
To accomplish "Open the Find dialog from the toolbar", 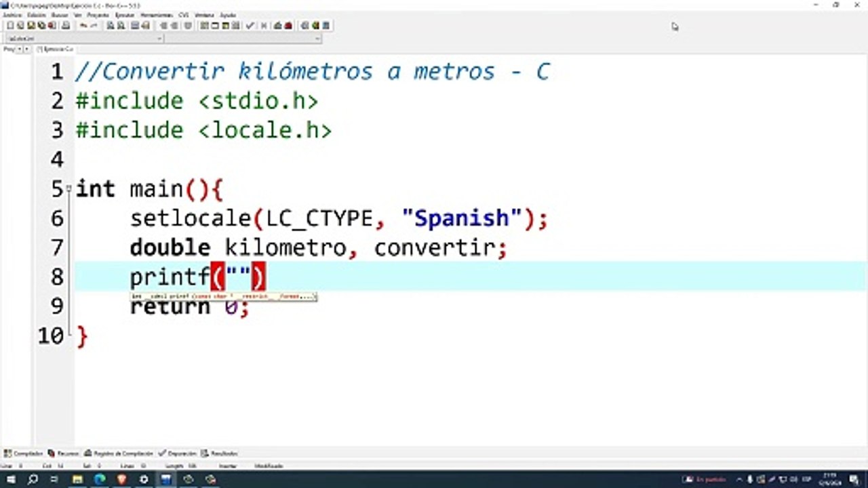I will (111, 25).
